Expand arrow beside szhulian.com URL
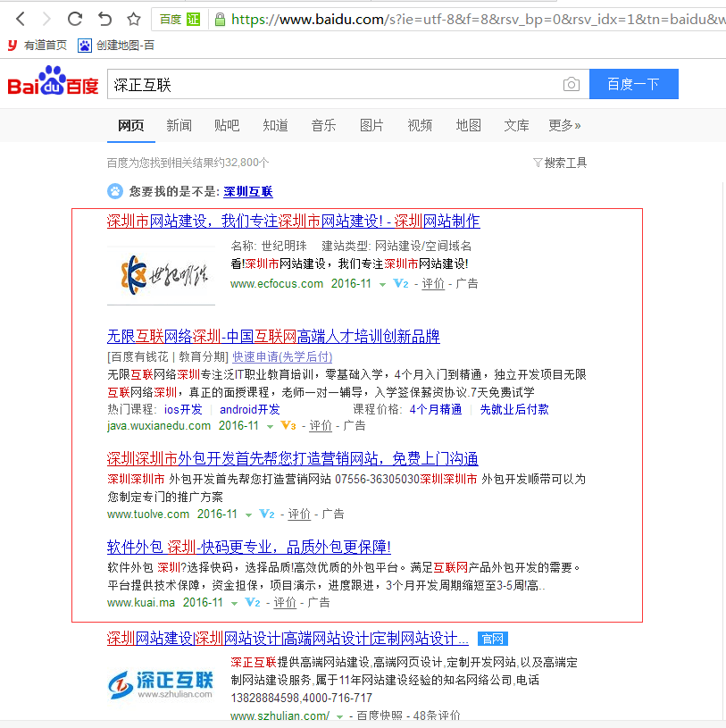This screenshot has height=728, width=726. (340, 717)
